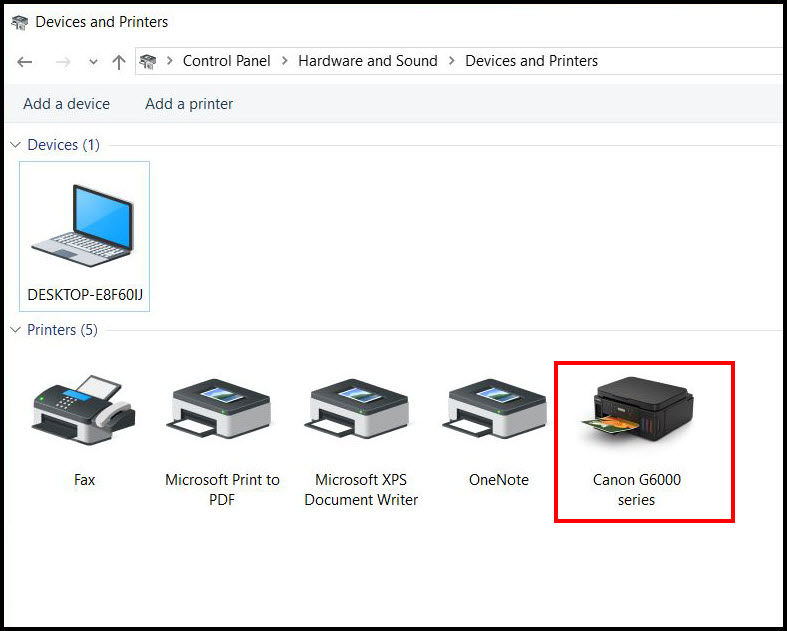This screenshot has height=631, width=787.
Task: Collapse the Devices (1) group
Action: pos(15,145)
